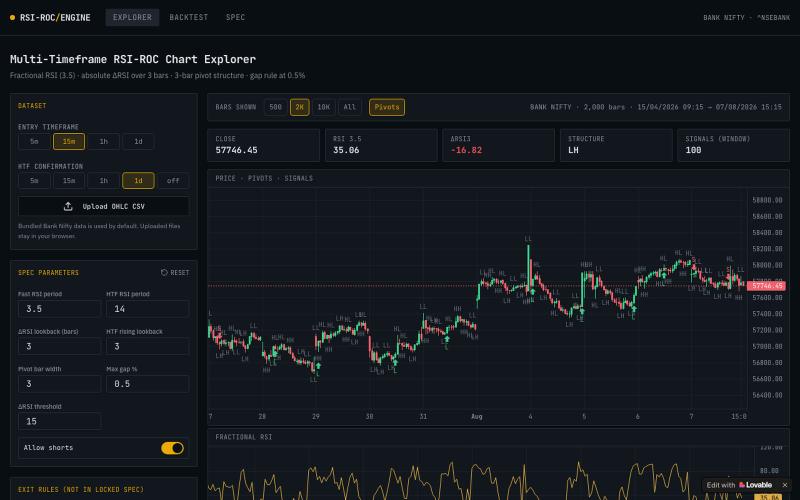Image resolution: width=800 pixels, height=500 pixels.
Task: Click the FRACTIONAL RSI panel title
Action: tap(243, 437)
